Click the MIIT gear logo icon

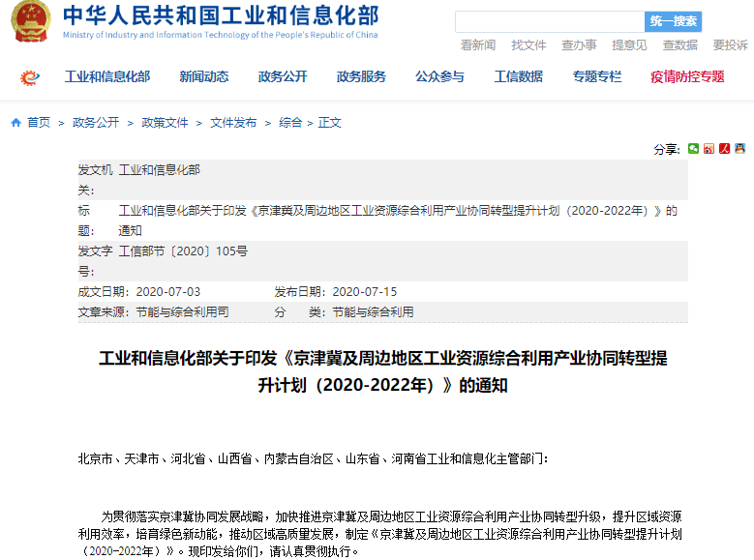tap(31, 77)
